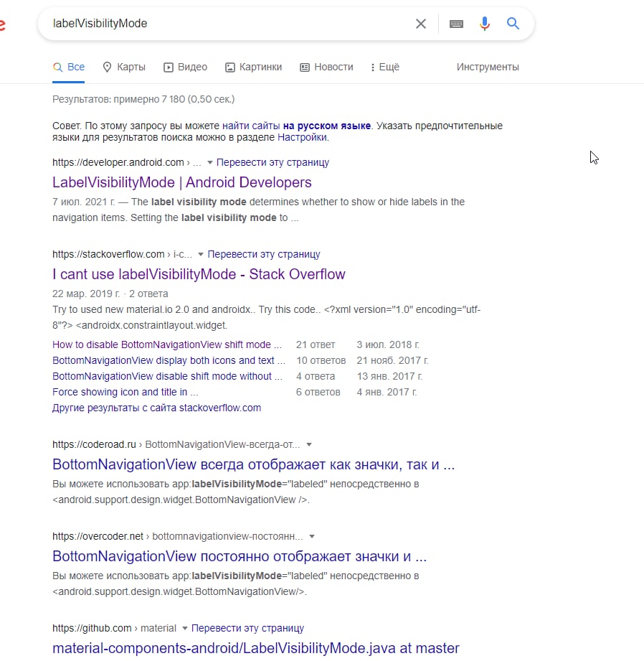The height and width of the screenshot is (661, 644).
Task: Open BottomNavigationView постоянно отображает result
Action: click(x=240, y=556)
